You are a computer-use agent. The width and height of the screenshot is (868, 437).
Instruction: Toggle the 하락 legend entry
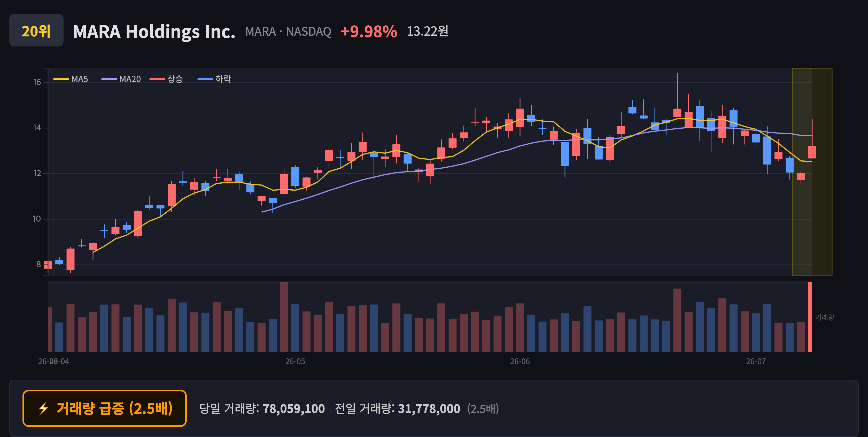pos(214,79)
